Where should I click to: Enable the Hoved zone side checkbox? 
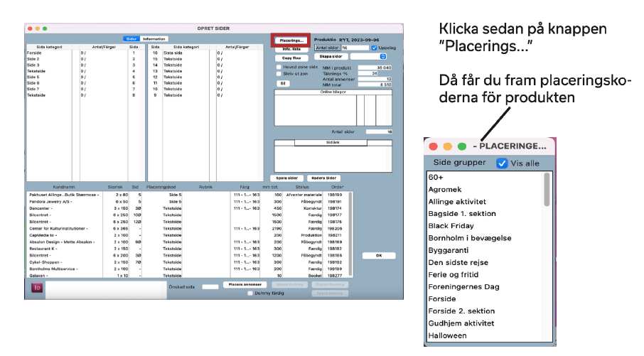pyautogui.click(x=279, y=66)
